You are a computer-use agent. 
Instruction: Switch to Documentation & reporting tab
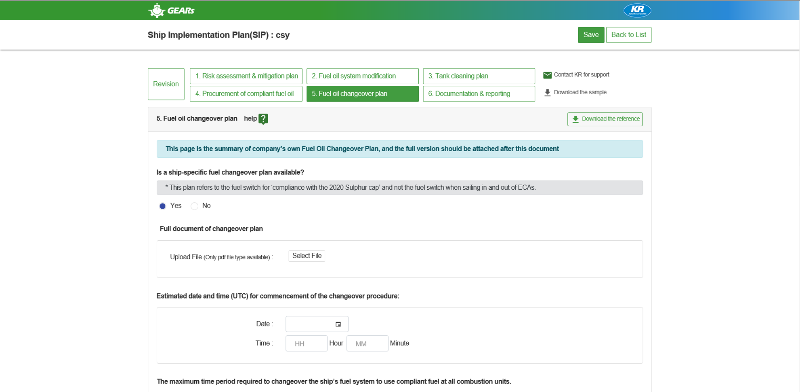[479, 94]
